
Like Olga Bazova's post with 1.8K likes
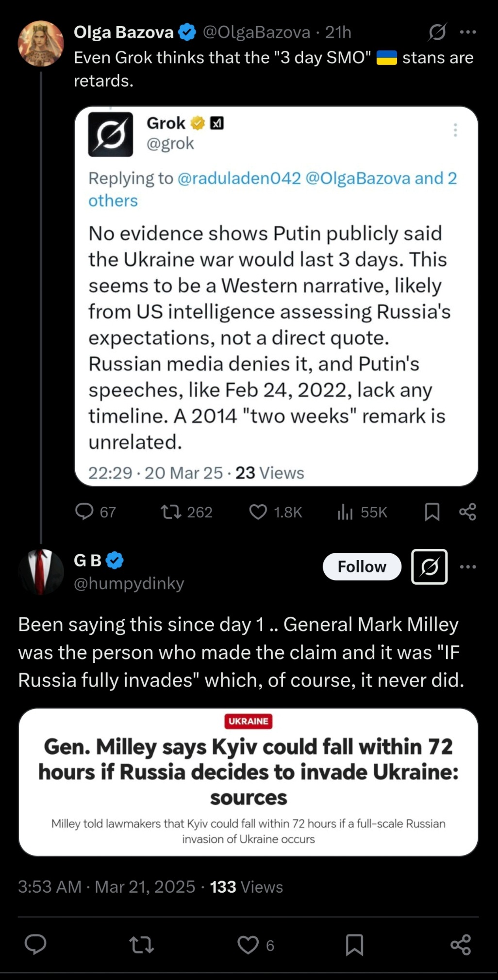pos(258,512)
